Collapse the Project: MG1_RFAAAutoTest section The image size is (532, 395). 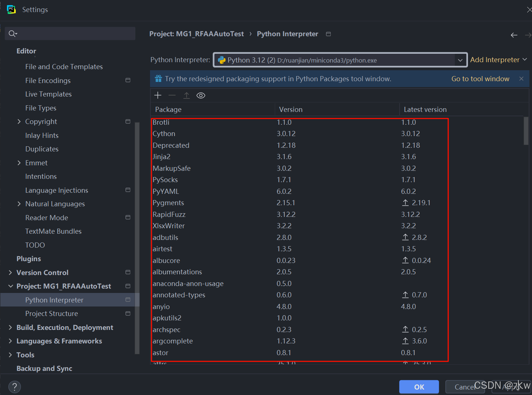pyautogui.click(x=10, y=286)
